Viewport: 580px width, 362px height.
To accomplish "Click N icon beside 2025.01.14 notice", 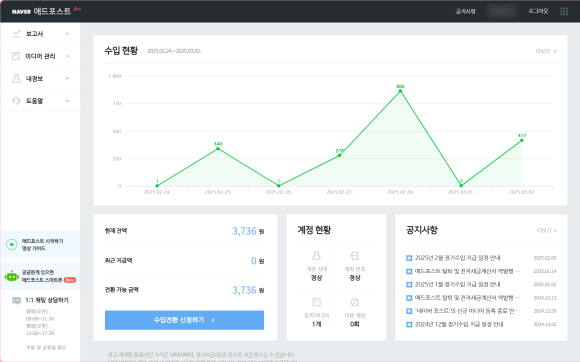I will point(409,271).
